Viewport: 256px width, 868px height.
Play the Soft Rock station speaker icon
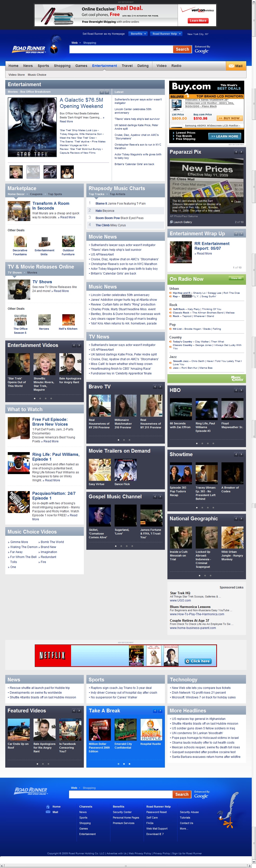pyautogui.click(x=171, y=309)
